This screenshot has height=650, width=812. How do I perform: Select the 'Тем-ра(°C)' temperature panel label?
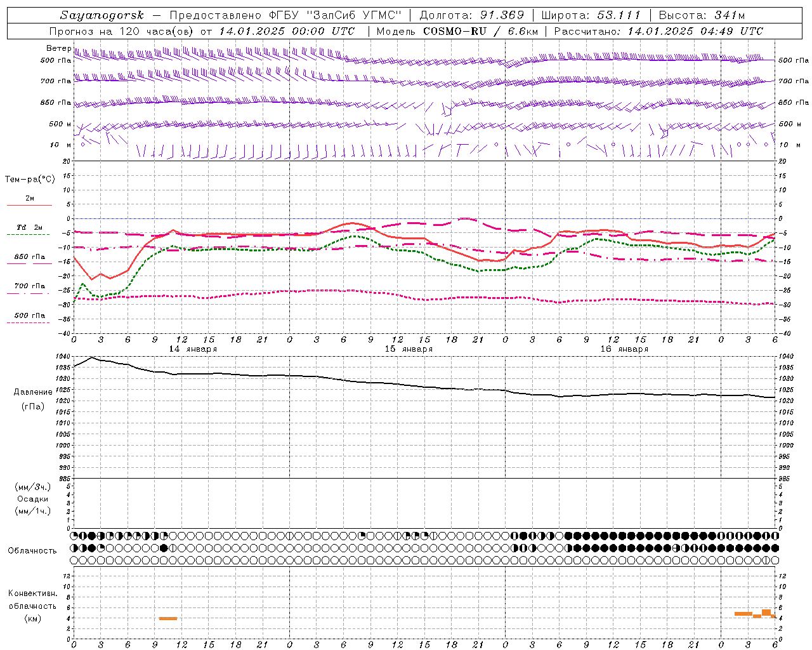tap(30, 180)
